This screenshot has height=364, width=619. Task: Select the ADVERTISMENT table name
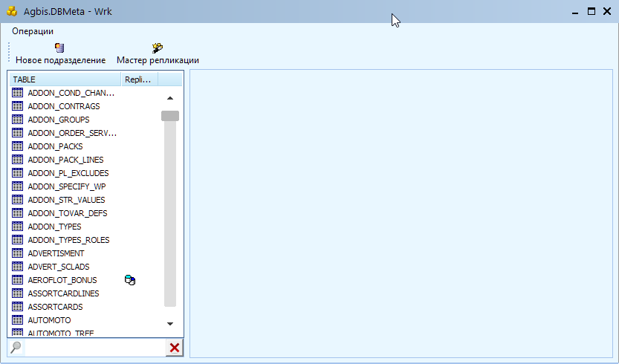click(x=56, y=253)
